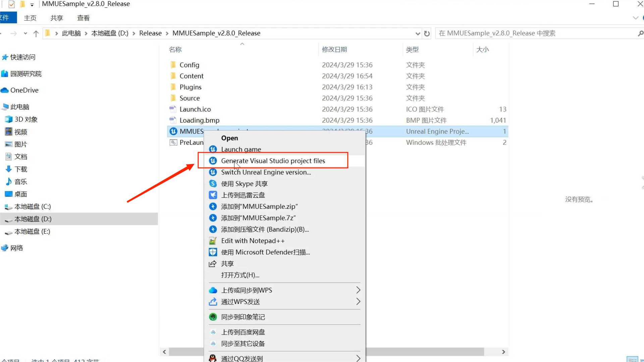Open recent locations dropdown arrow
Viewport: 644px width, 362px height.
click(x=25, y=34)
